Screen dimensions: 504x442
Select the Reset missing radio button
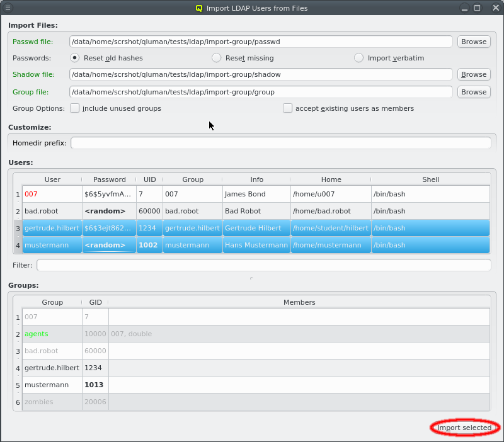pyautogui.click(x=216, y=58)
